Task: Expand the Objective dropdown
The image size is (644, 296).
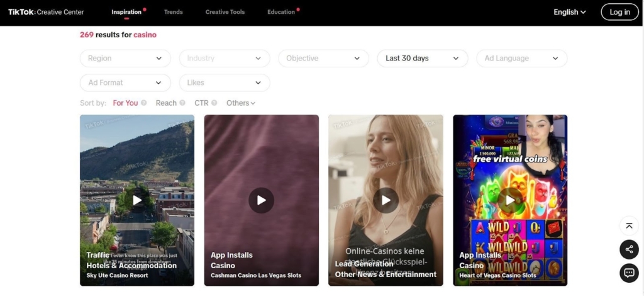Action: (x=323, y=59)
